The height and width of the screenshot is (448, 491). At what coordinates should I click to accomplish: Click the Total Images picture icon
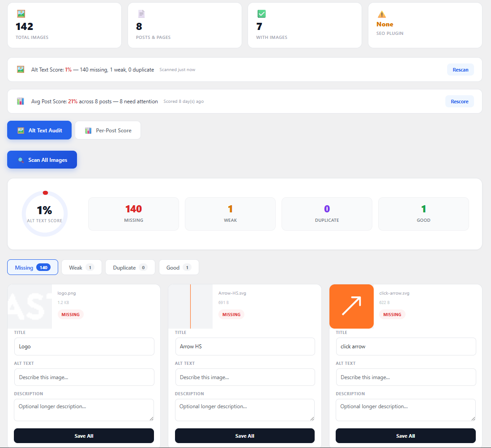click(21, 14)
